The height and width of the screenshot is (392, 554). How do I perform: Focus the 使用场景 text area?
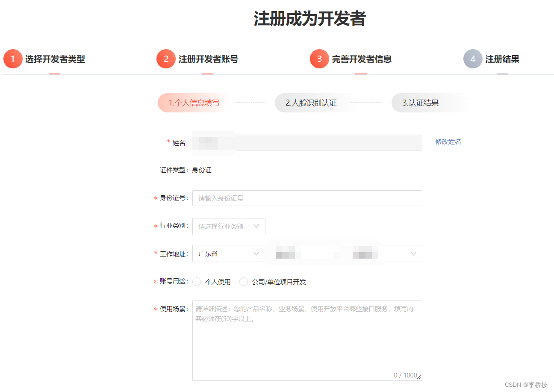coord(307,341)
